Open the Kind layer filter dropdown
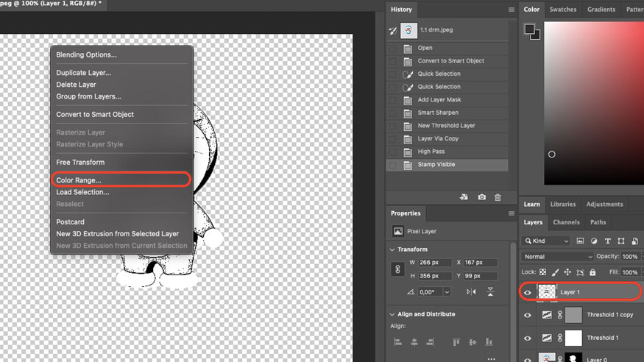644x362 pixels. [x=545, y=241]
